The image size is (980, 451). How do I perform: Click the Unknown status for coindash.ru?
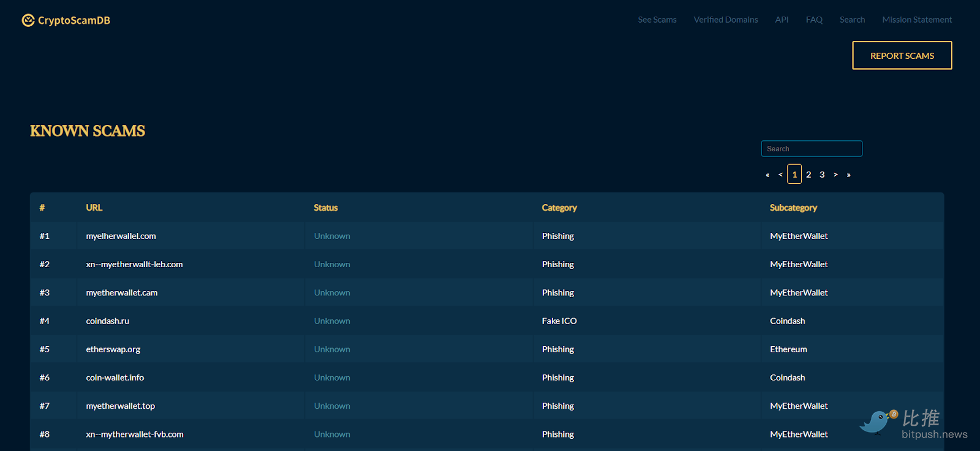tap(332, 320)
